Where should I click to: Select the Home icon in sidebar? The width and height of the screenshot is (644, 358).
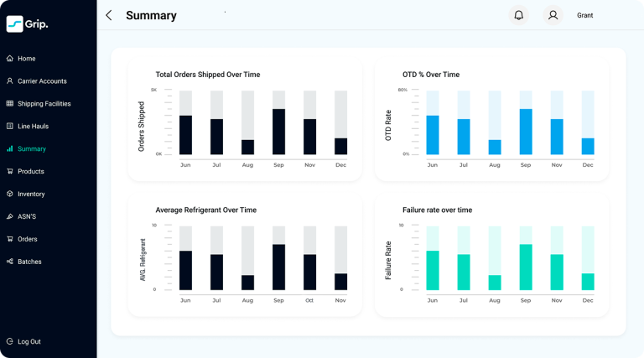10,59
